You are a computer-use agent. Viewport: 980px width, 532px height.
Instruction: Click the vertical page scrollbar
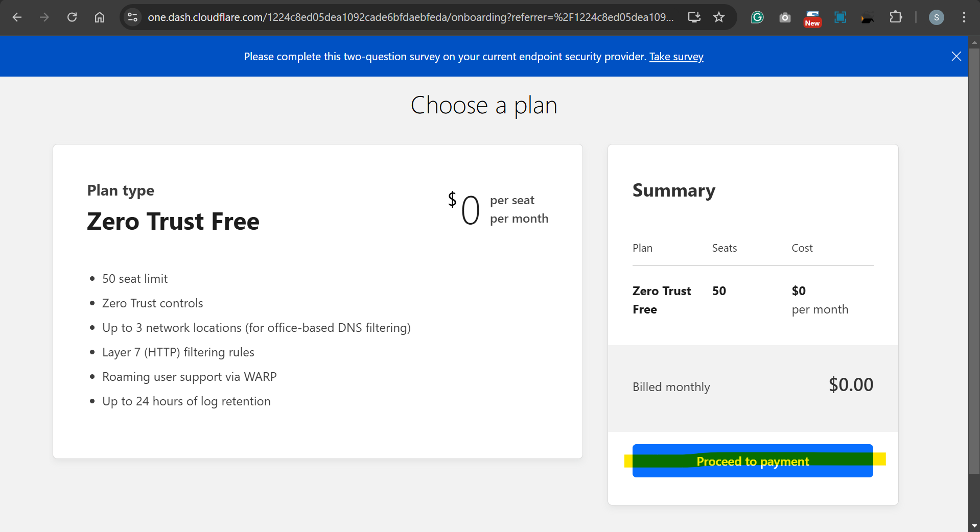[x=974, y=260]
